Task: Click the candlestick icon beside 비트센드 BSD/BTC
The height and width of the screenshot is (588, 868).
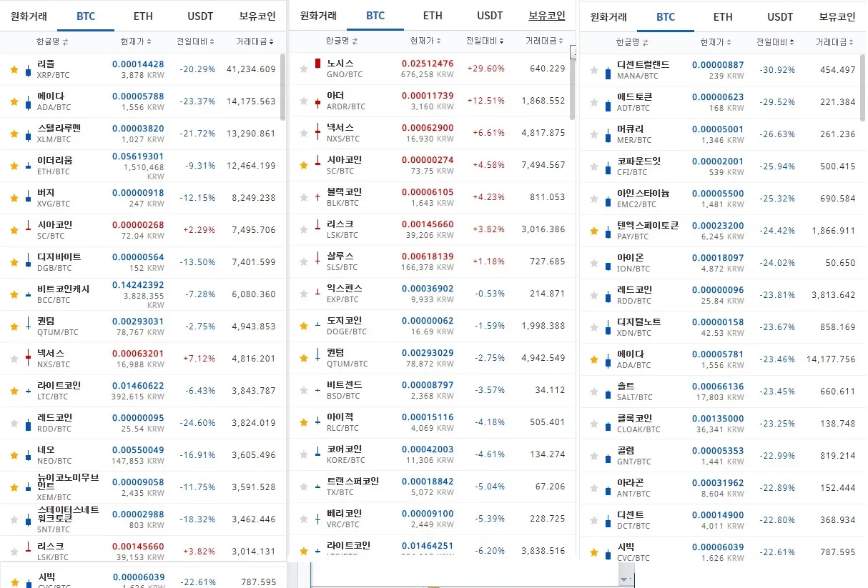Action: [x=317, y=390]
